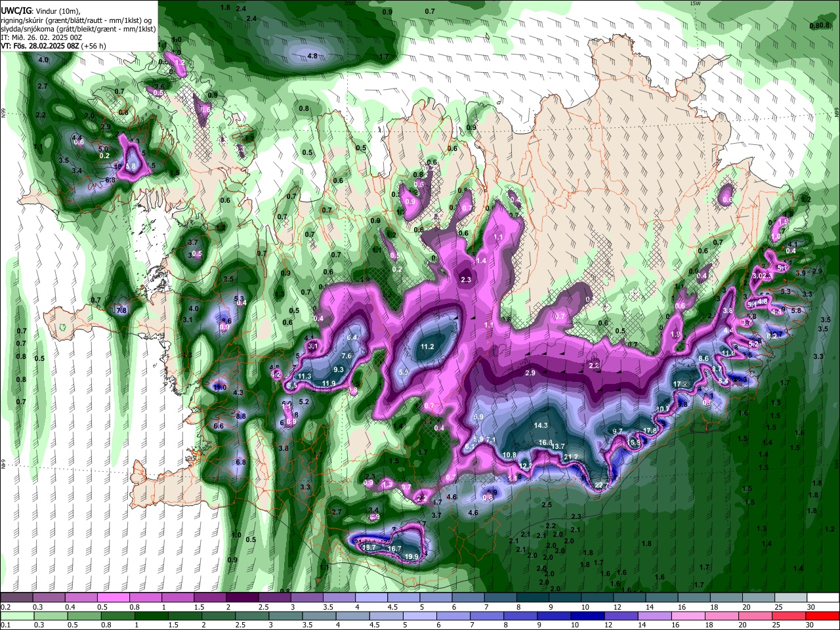Click the 7.8 value in the western bay
840x630 pixels.
(x=121, y=310)
